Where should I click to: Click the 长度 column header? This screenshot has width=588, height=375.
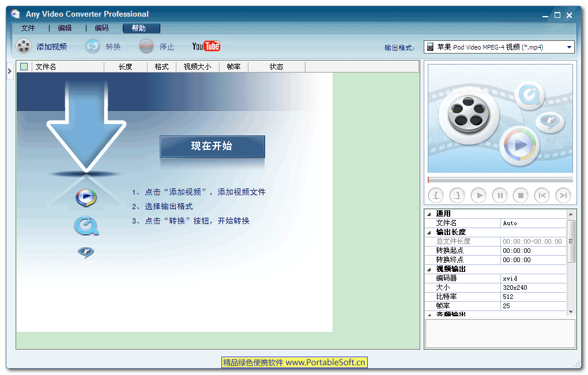(125, 67)
